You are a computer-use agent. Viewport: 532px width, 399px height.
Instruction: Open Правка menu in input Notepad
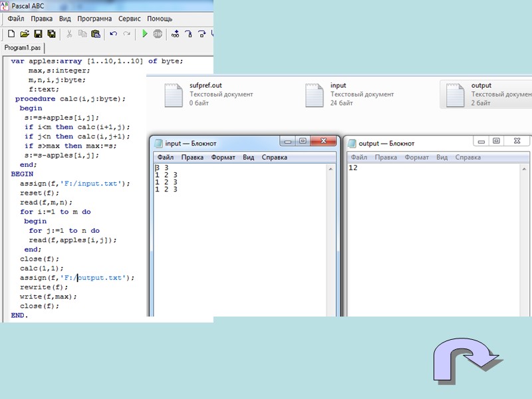coord(192,158)
